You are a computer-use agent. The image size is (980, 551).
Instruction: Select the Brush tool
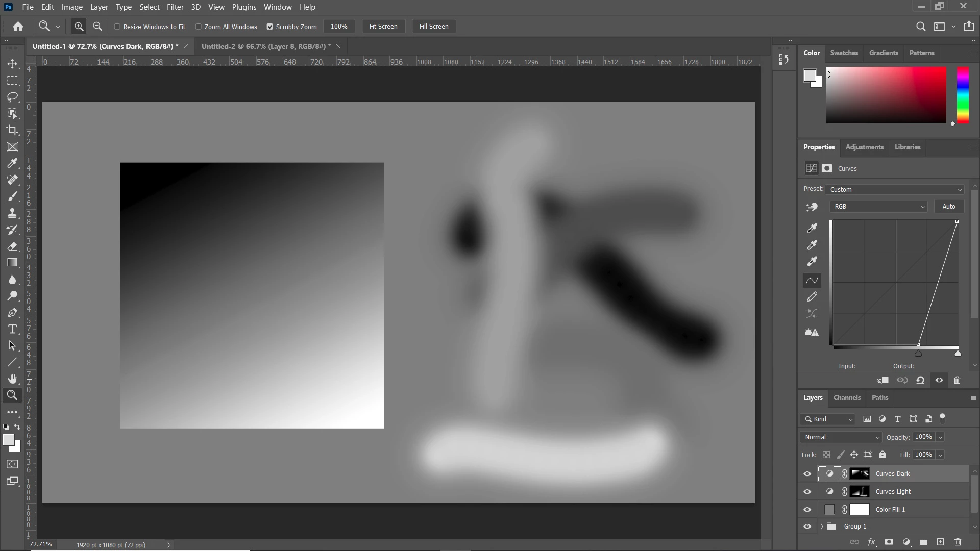tap(13, 196)
